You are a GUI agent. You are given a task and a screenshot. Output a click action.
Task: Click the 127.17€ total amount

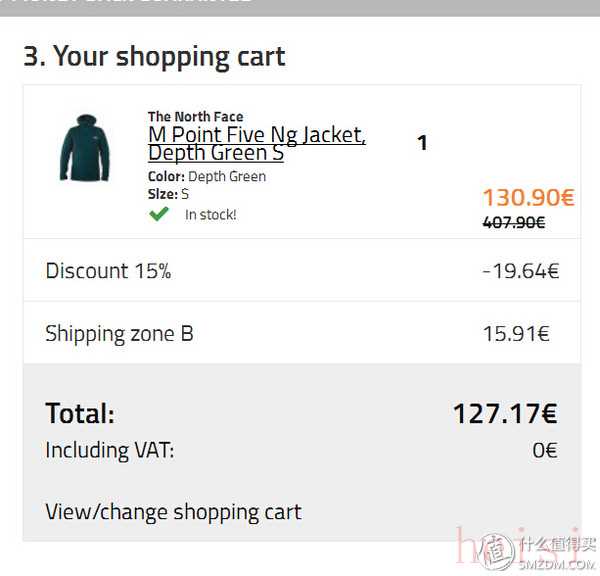coord(504,413)
